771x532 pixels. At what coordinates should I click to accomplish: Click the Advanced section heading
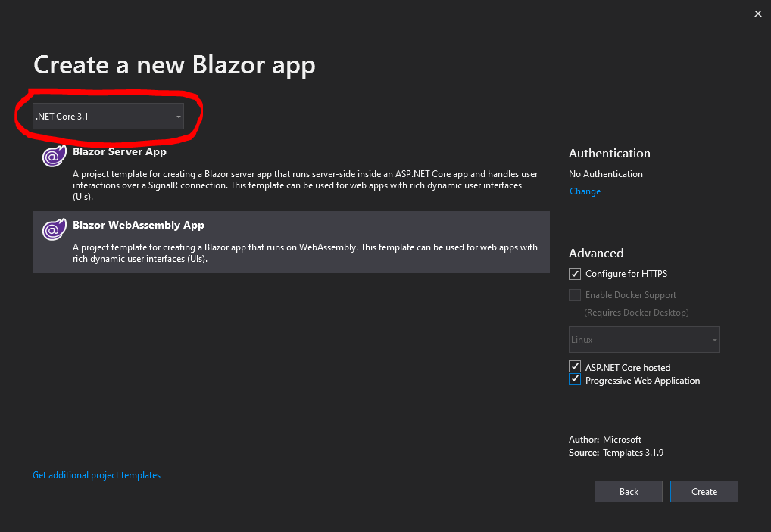(x=596, y=253)
